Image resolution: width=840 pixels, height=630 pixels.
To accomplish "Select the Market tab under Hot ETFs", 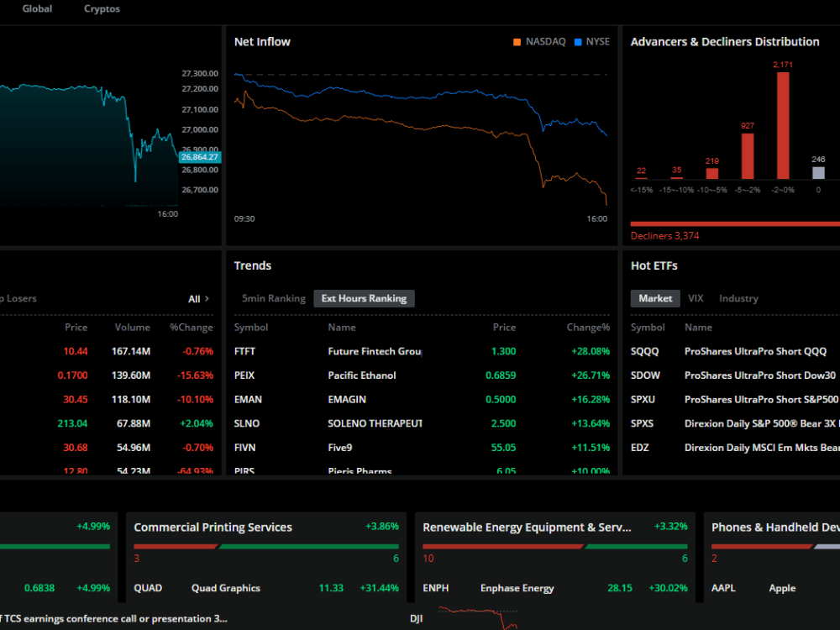I will (x=655, y=297).
